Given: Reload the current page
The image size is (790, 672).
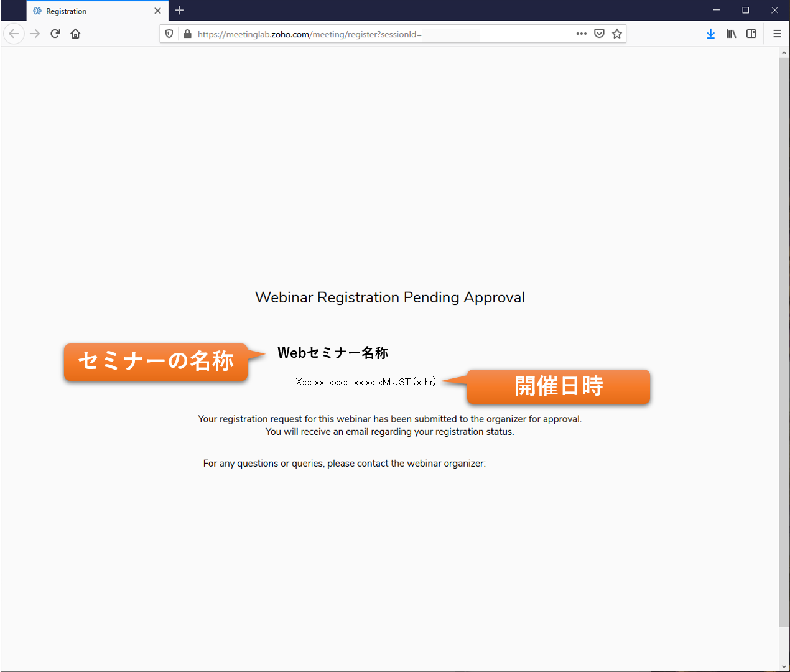Looking at the screenshot, I should 55,34.
